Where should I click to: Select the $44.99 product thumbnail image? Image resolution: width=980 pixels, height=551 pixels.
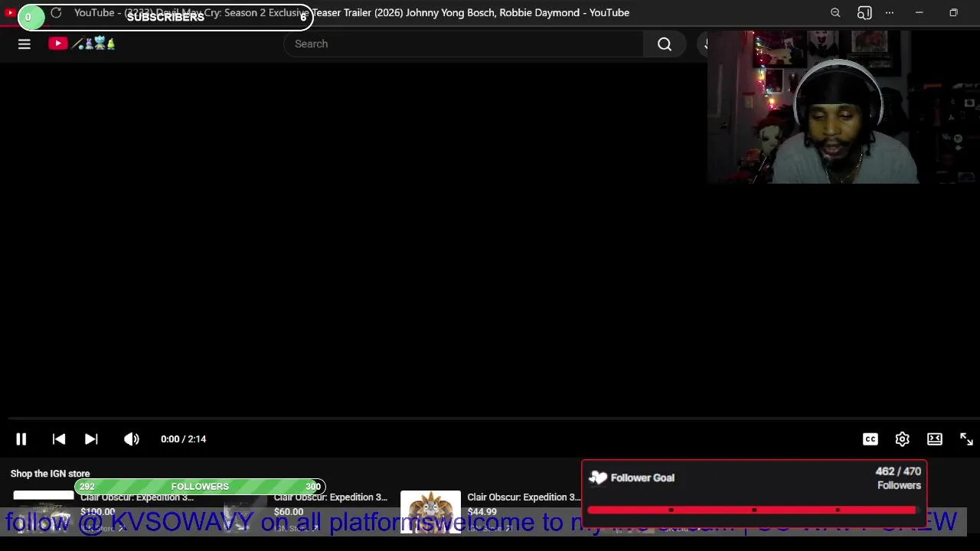(430, 512)
